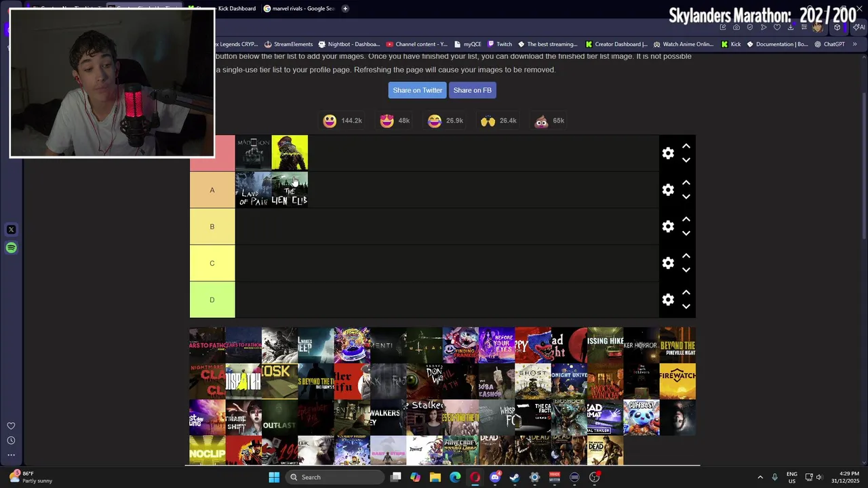Open the Nightbot Dashboard bookmark
The width and height of the screenshot is (868, 488).
[349, 44]
